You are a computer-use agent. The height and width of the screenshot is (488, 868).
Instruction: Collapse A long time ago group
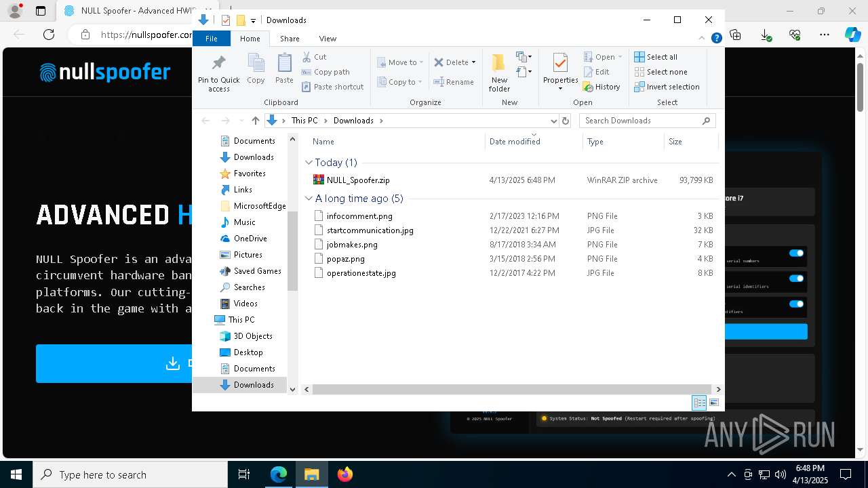pyautogui.click(x=309, y=199)
